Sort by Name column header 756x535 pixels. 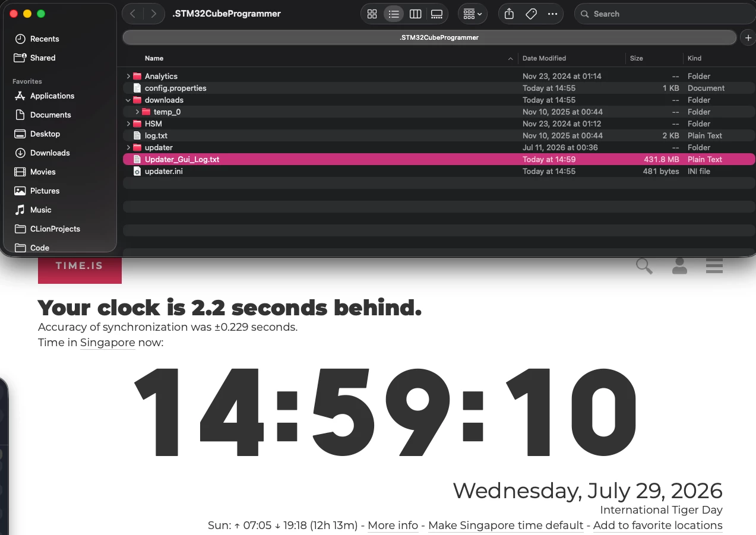coord(154,58)
